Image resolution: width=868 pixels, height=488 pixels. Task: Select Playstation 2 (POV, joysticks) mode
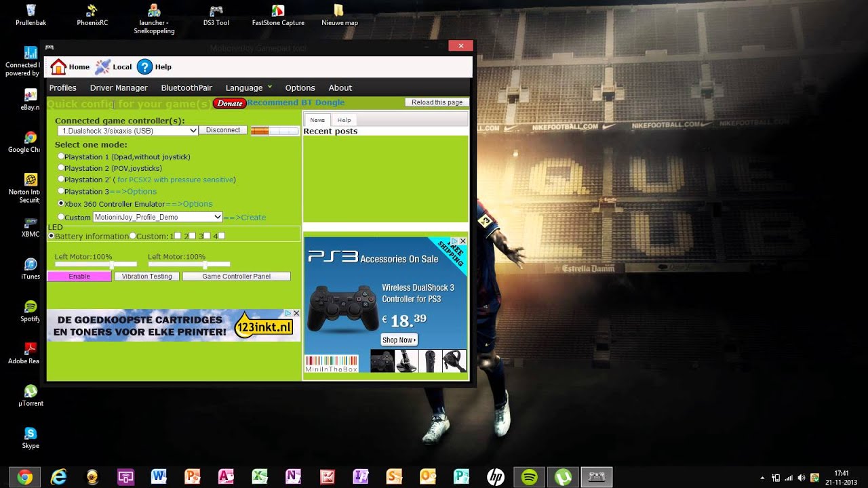click(61, 167)
